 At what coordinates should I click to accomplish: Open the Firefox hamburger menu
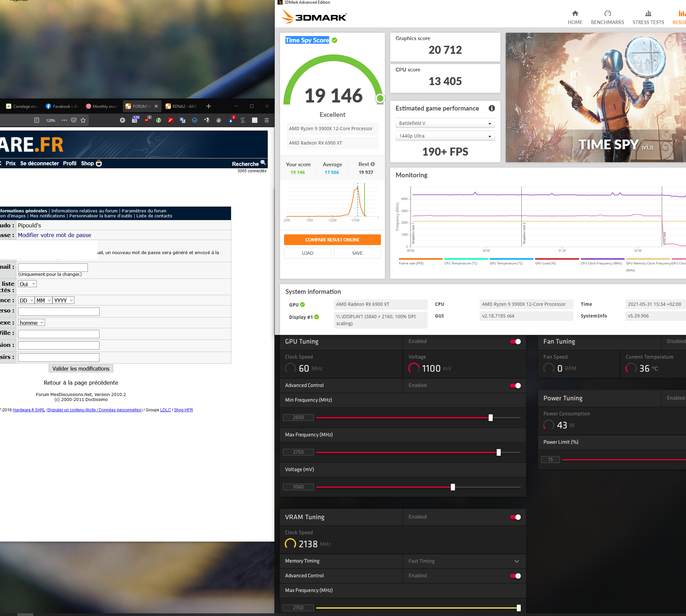coord(267,120)
